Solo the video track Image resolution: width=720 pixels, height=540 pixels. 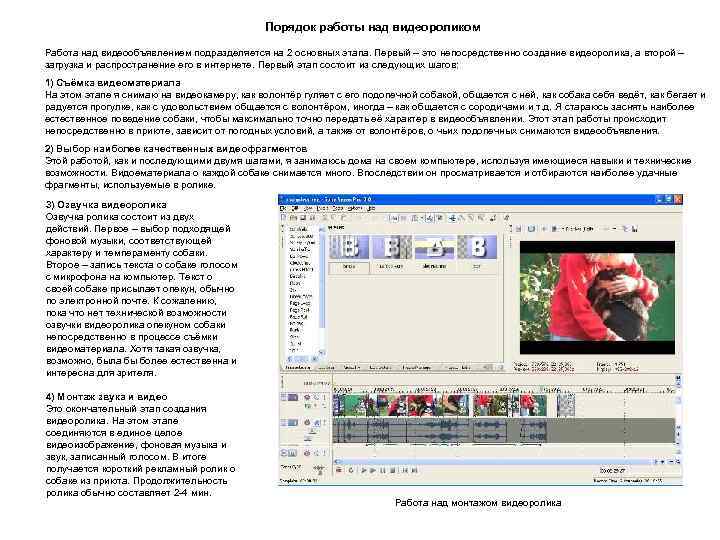325,397
